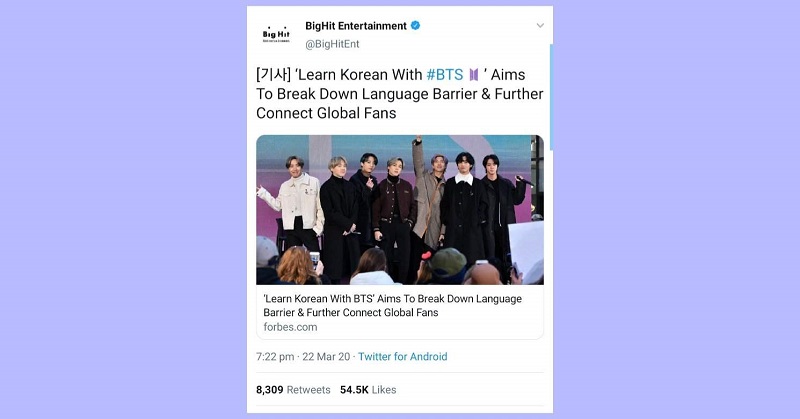This screenshot has height=419, width=800.
Task: Click the blue verified badge
Action: tap(416, 26)
